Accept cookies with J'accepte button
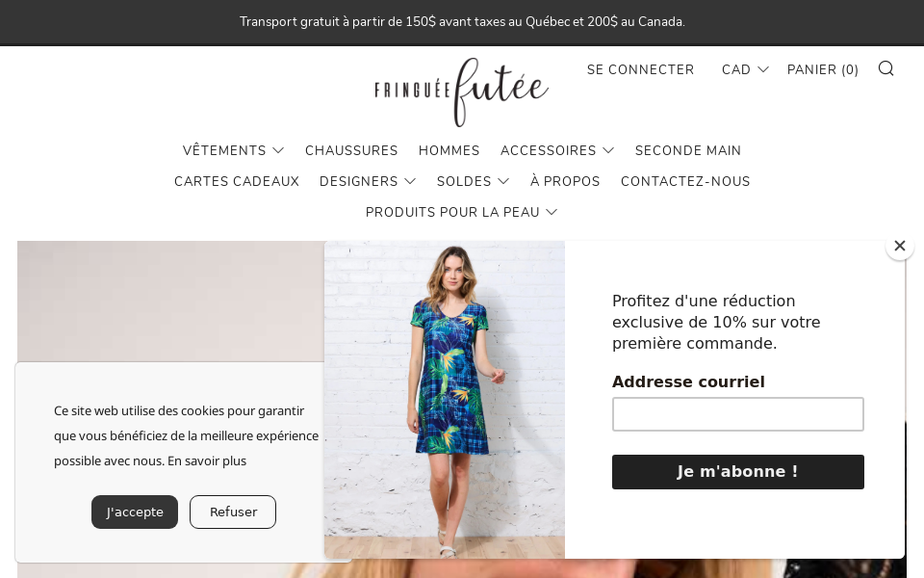 click(x=135, y=512)
